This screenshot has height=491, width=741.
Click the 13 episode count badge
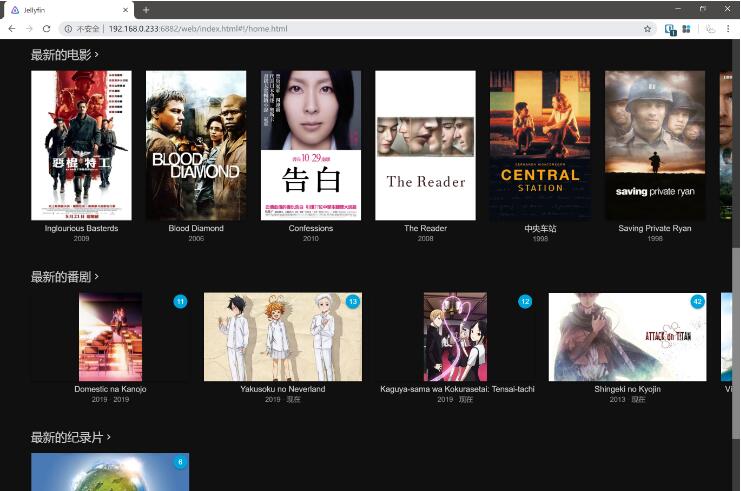coord(353,301)
